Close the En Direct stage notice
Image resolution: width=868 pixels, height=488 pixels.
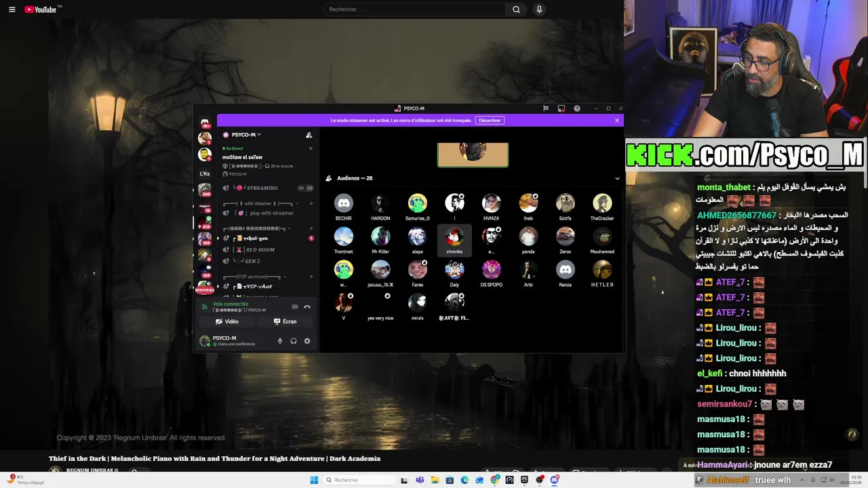(311, 148)
